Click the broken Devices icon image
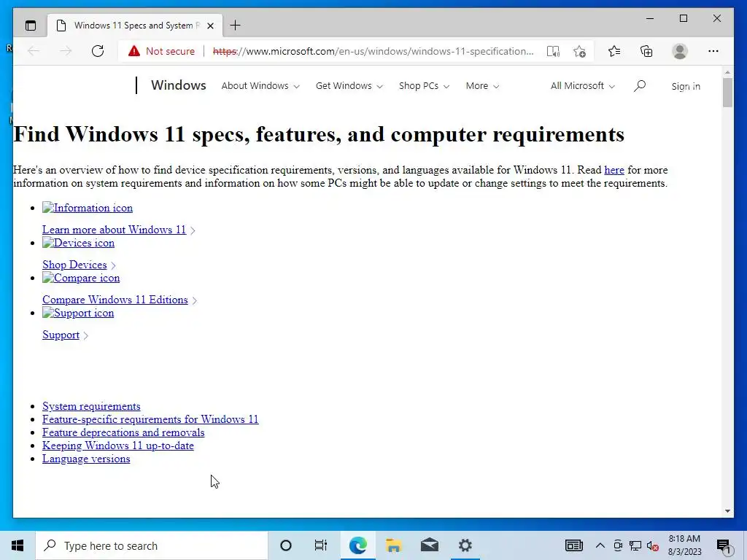The image size is (747, 560). 79,243
